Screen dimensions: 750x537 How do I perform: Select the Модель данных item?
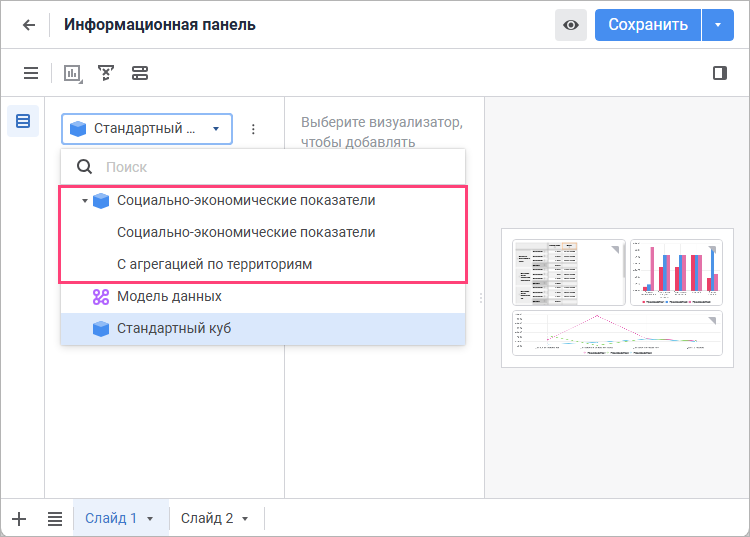pos(169,297)
